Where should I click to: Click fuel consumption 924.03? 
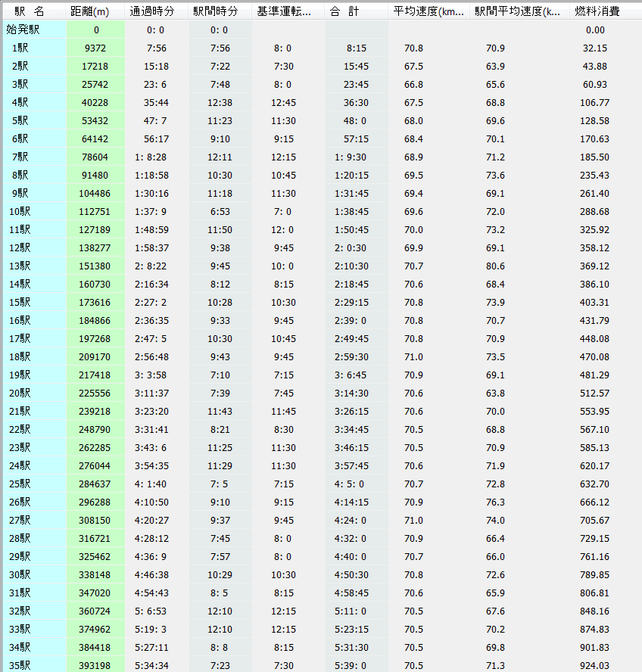coord(594,666)
